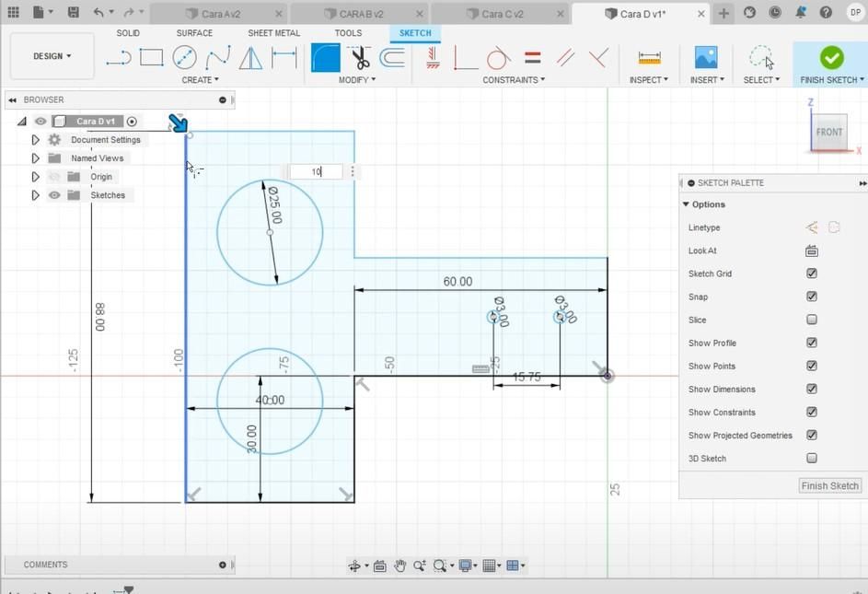Open the notifications bell icon
868x594 pixels.
click(x=801, y=12)
